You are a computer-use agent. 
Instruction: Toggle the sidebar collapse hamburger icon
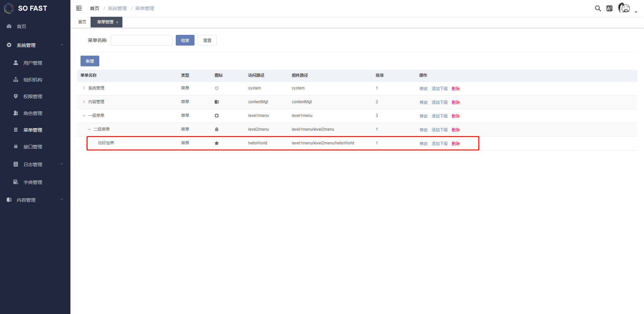tap(79, 8)
